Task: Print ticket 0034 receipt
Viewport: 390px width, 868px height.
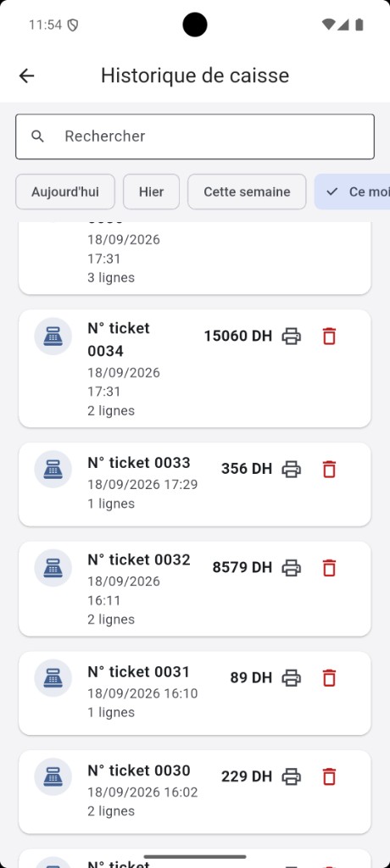Action: pyautogui.click(x=292, y=336)
